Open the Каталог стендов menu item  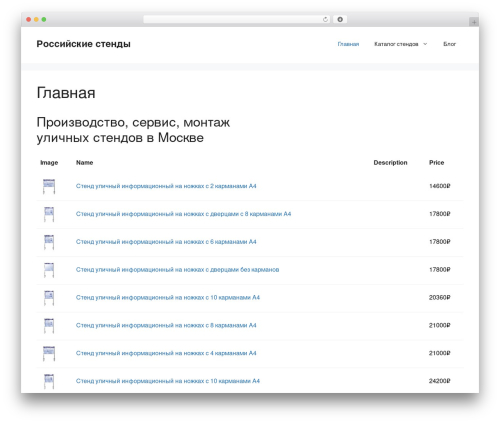(x=396, y=44)
